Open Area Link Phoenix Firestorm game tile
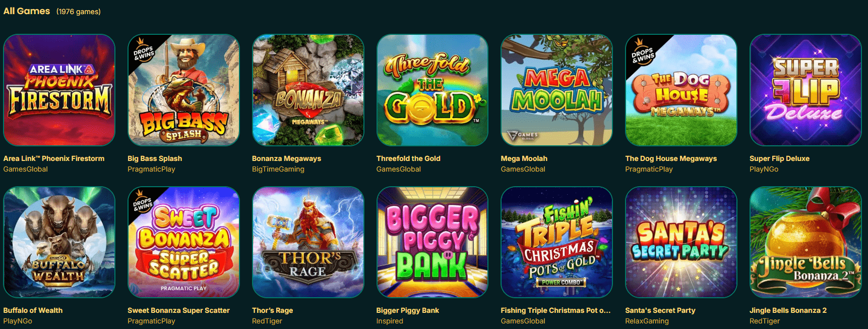The image size is (868, 329). [x=59, y=90]
